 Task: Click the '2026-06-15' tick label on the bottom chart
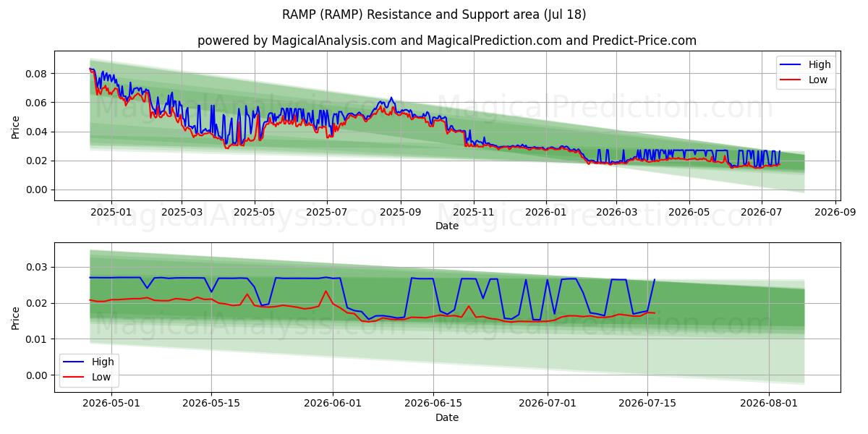pos(433,404)
